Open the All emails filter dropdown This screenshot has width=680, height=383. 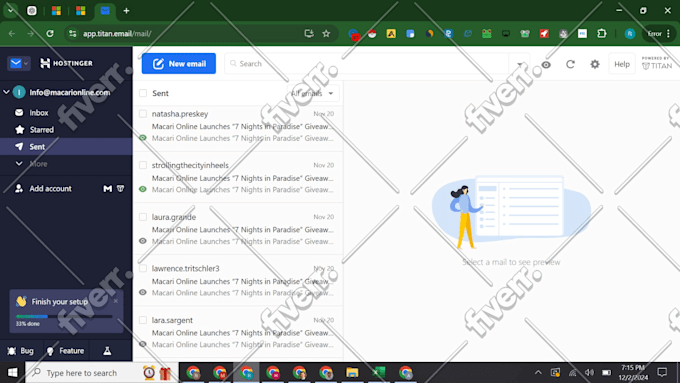point(313,93)
